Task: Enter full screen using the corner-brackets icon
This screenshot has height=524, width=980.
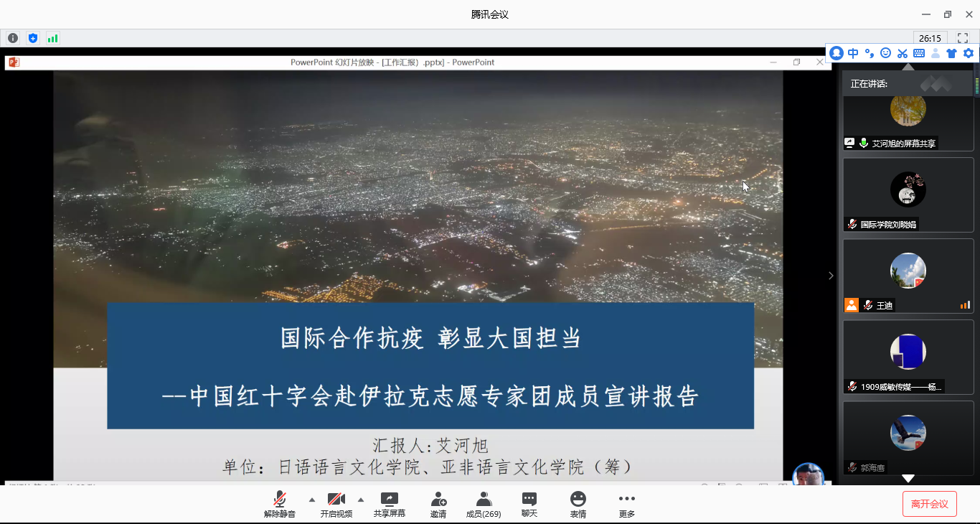Action: coord(963,38)
